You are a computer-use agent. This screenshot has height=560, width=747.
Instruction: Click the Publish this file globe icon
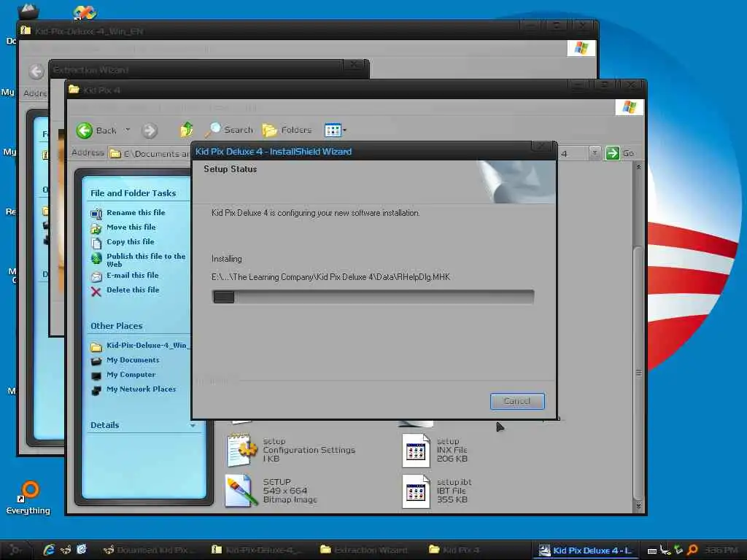point(96,258)
